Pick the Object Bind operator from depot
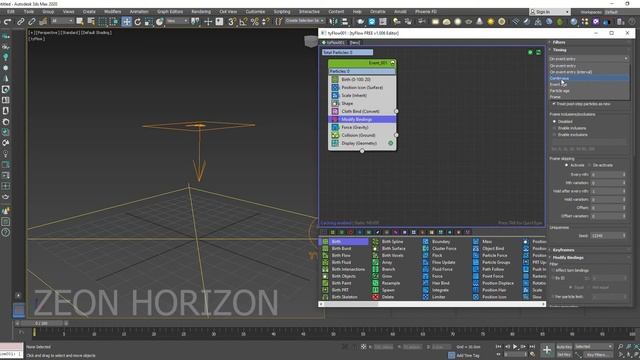 click(493, 249)
